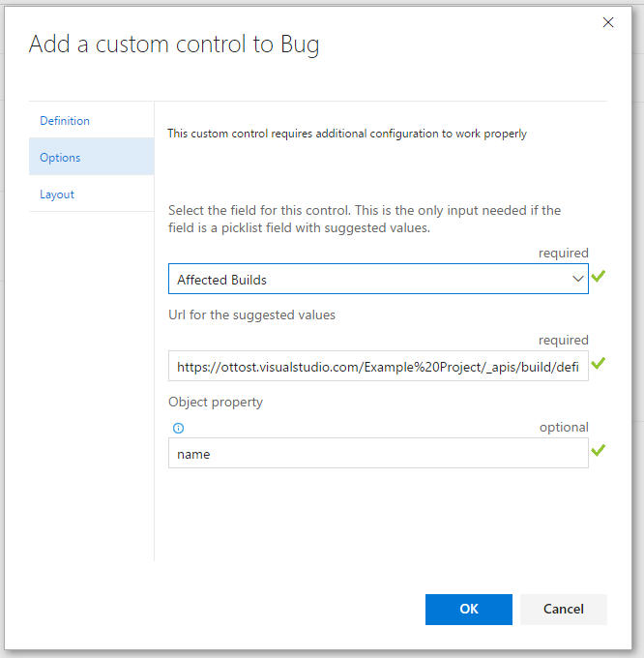This screenshot has width=644, height=658.
Task: Click the 'Url for the suggested values' label
Action: [252, 314]
